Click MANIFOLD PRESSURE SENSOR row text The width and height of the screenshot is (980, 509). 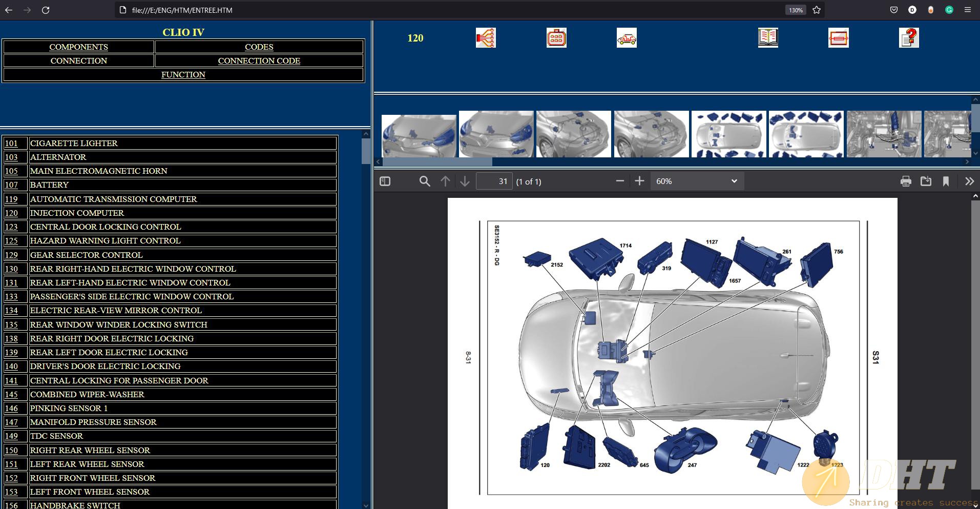(x=93, y=422)
